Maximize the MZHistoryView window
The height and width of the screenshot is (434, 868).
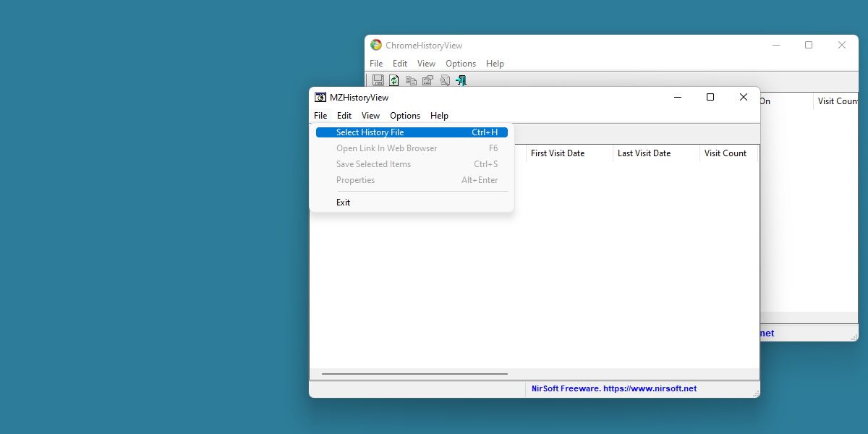[x=710, y=97]
